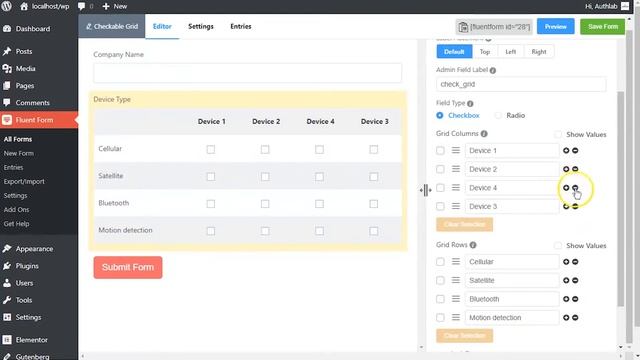Grab the reorder handle for Bluetooth row
The image size is (640, 360).
point(456,299)
